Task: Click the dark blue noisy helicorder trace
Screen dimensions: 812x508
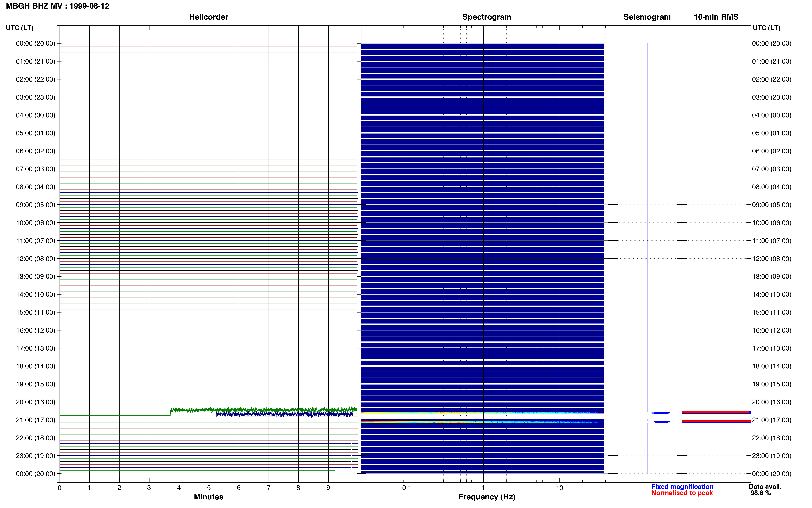Action: (x=284, y=414)
